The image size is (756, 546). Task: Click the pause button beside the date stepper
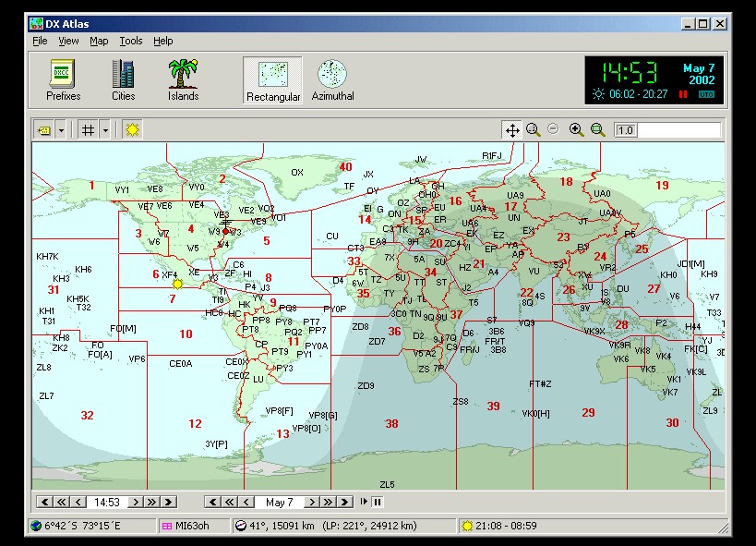[378, 502]
